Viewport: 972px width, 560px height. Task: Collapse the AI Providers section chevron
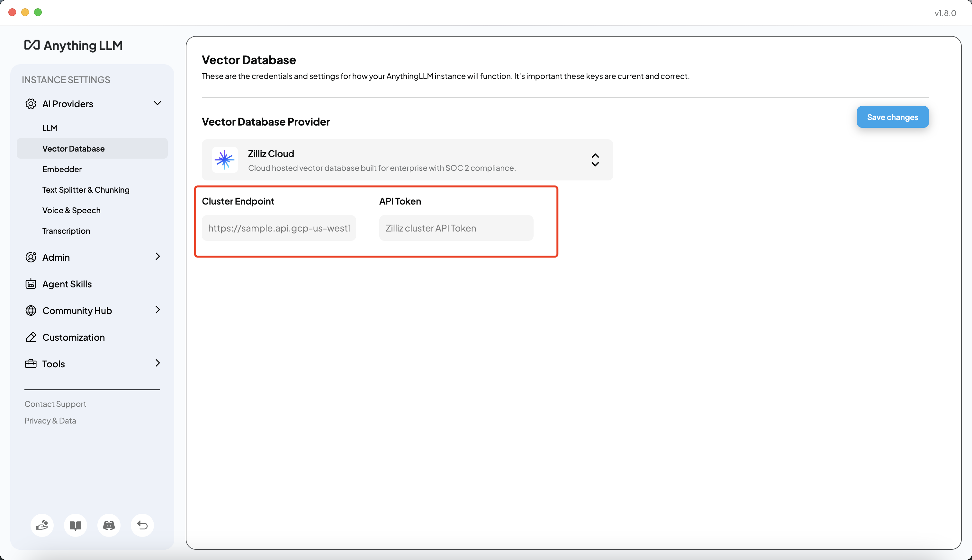click(x=157, y=103)
